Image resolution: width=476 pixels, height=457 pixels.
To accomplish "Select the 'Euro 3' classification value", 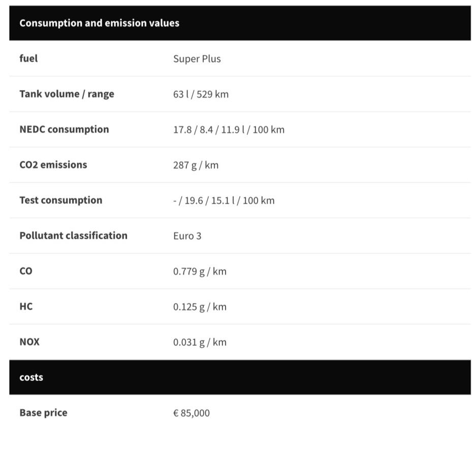I will (187, 236).
